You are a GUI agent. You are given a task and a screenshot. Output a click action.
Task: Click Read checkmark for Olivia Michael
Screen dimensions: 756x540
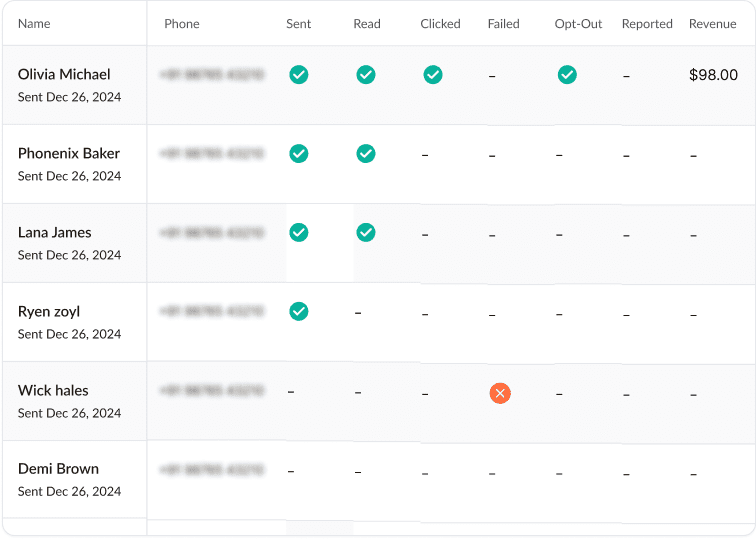point(366,75)
